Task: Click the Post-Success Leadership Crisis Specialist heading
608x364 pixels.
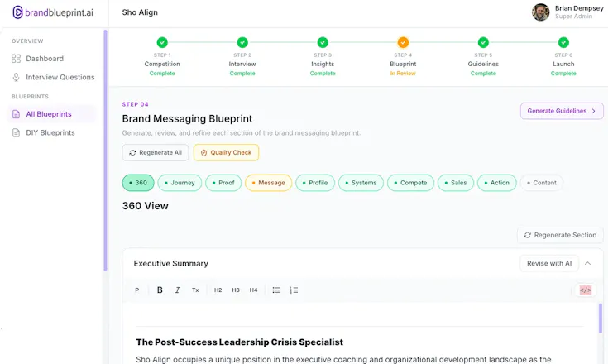Action: tap(239, 342)
